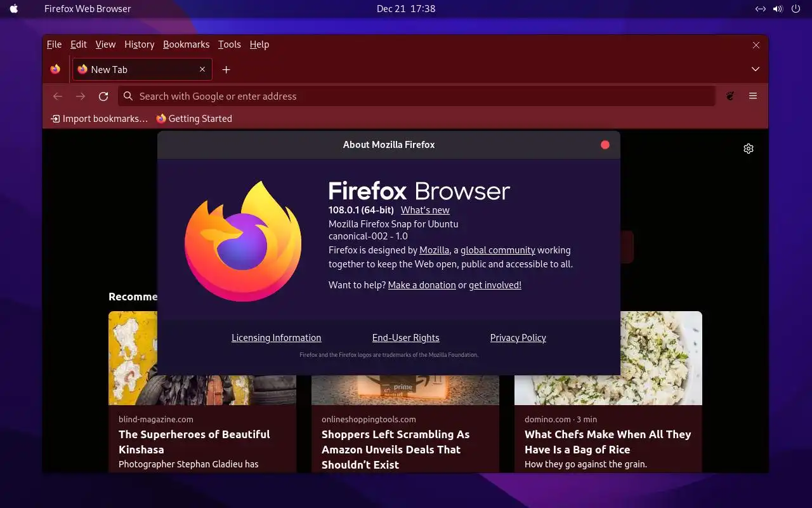Image resolution: width=812 pixels, height=508 pixels.
Task: Click the get involved! link
Action: [x=495, y=285]
